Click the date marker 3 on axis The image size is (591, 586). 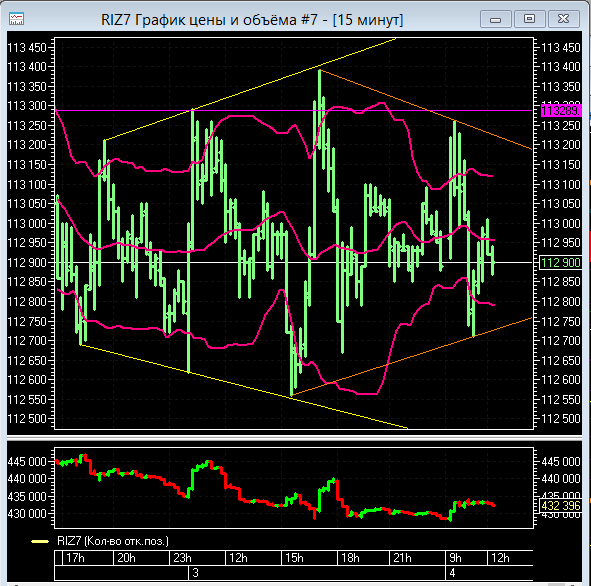pyautogui.click(x=195, y=573)
